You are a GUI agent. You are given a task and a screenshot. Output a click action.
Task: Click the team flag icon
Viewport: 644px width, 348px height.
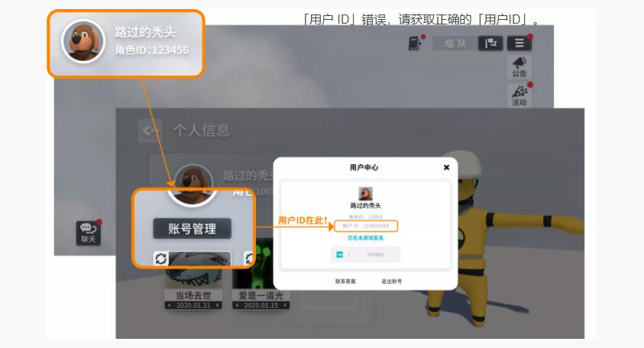tap(490, 43)
